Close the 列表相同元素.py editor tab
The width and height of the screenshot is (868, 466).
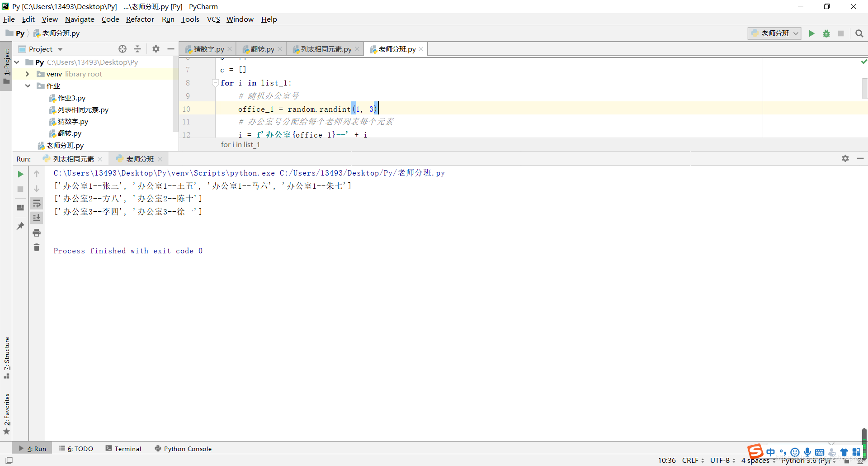(357, 49)
